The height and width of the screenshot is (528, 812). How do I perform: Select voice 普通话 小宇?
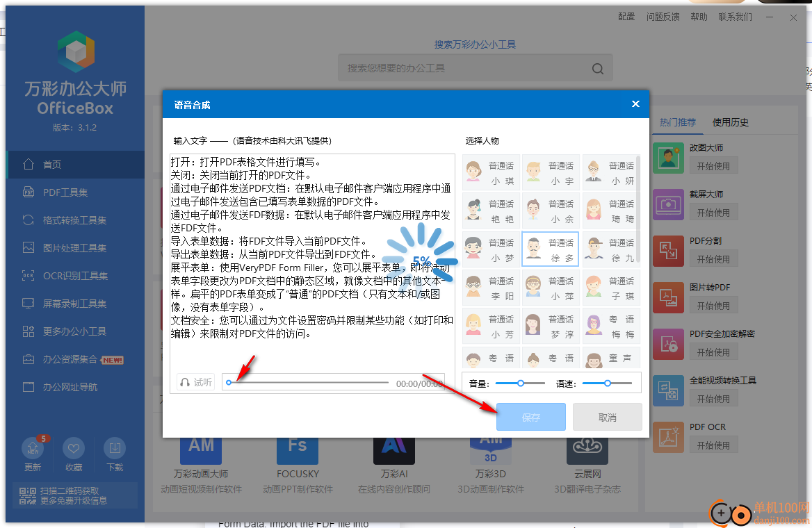pos(550,173)
